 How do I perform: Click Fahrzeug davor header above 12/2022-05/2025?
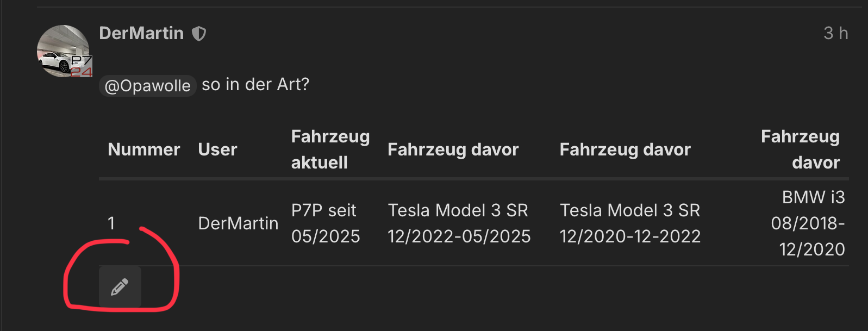pos(453,149)
